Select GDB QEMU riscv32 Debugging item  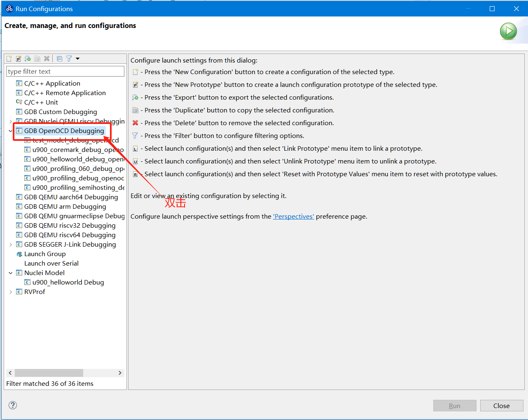(70, 226)
